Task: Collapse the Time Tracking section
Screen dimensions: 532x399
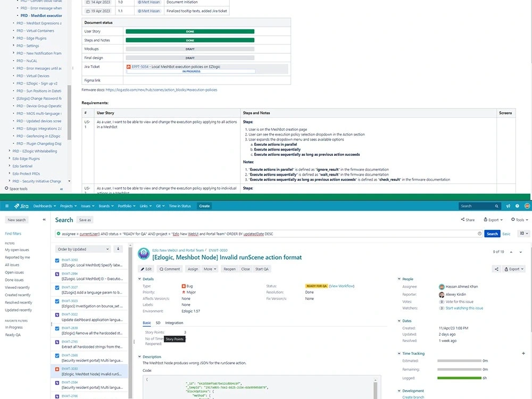Action: pyautogui.click(x=399, y=353)
